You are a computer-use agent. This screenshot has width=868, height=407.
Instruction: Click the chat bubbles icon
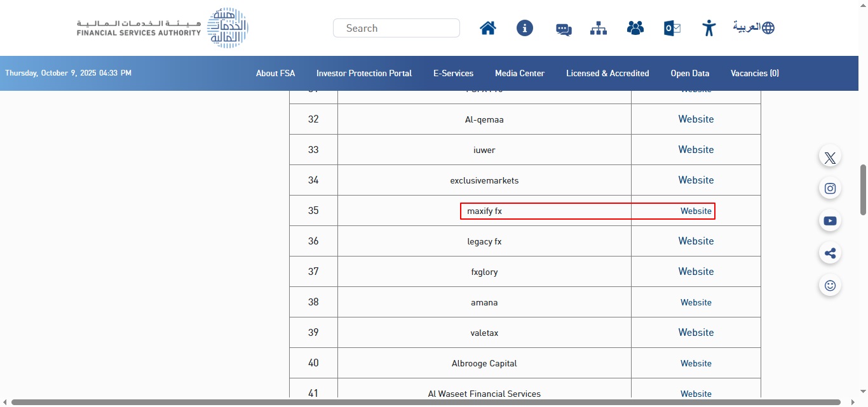click(563, 29)
